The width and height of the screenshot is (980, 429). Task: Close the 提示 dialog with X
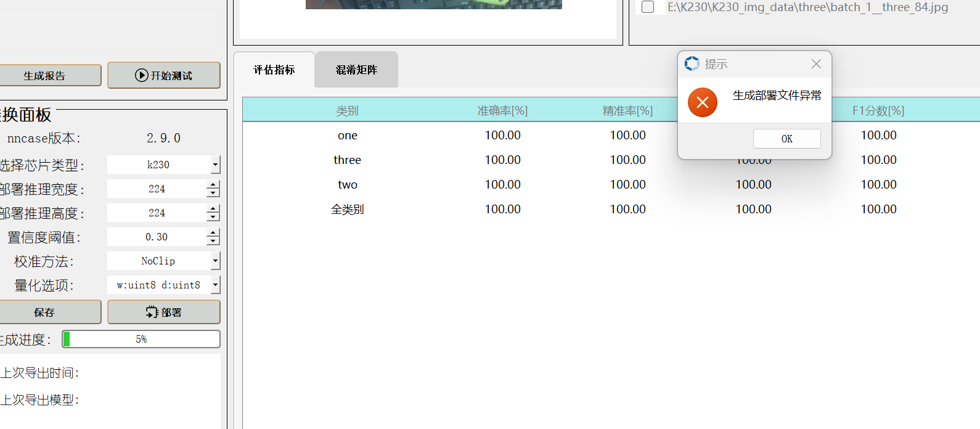(x=816, y=64)
